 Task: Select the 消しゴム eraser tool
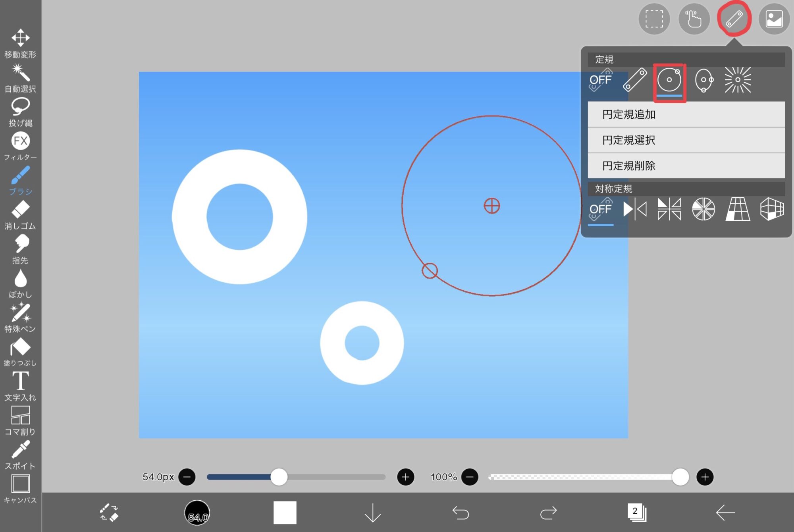coord(20,215)
